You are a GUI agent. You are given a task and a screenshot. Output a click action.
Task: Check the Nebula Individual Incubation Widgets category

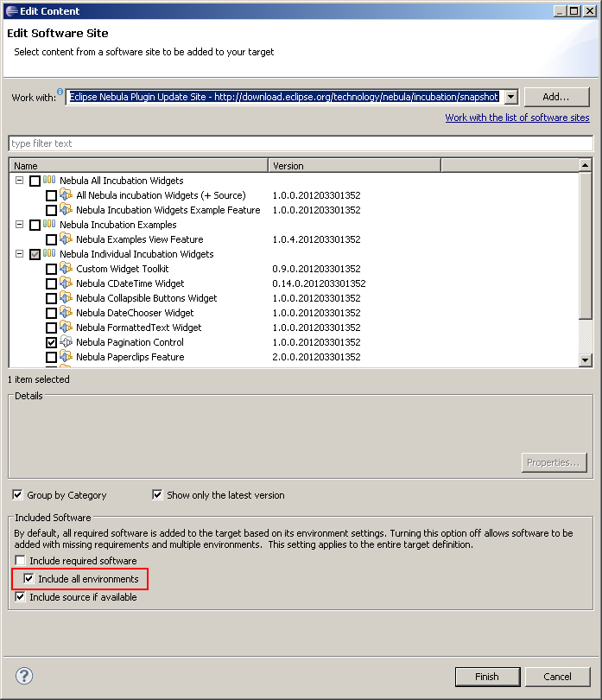point(35,254)
